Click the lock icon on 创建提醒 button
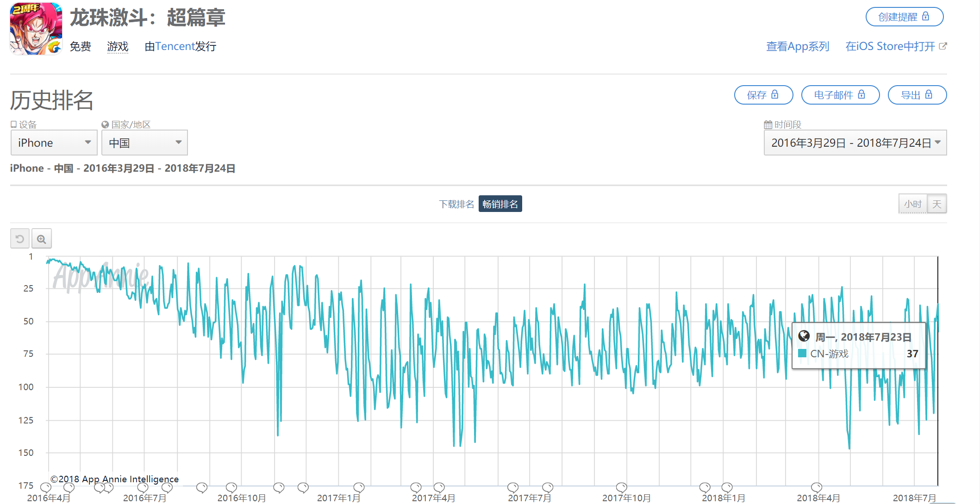The width and height of the screenshot is (980, 504). (x=926, y=17)
